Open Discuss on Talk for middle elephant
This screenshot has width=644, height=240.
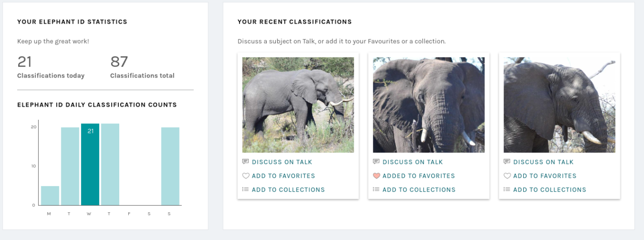(x=413, y=162)
